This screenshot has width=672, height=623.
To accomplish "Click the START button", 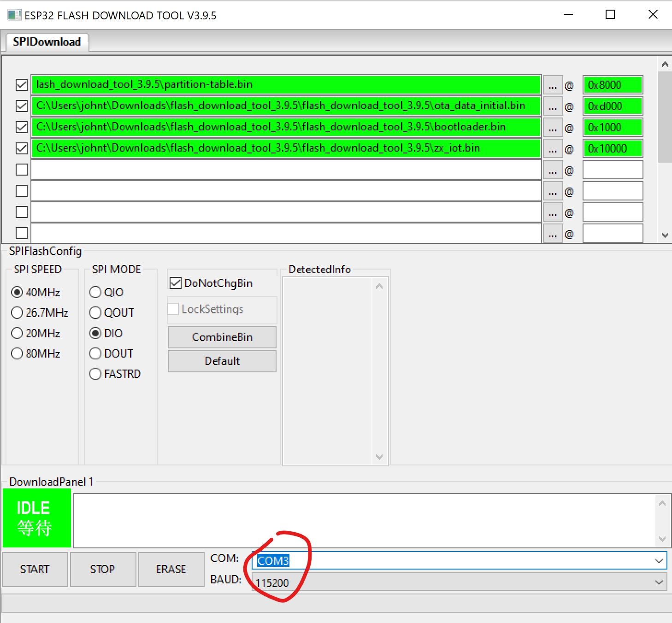I will pyautogui.click(x=35, y=570).
